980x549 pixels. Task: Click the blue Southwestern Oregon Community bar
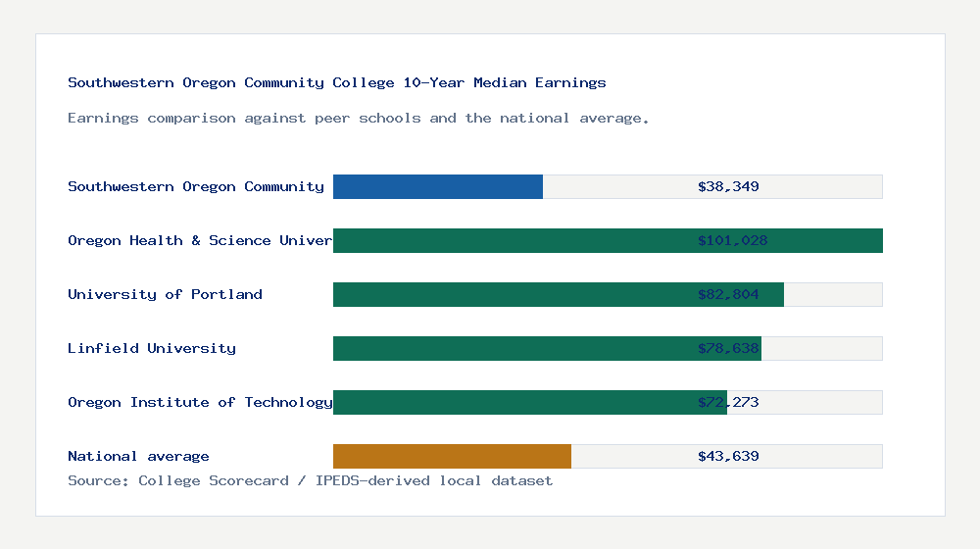438,187
